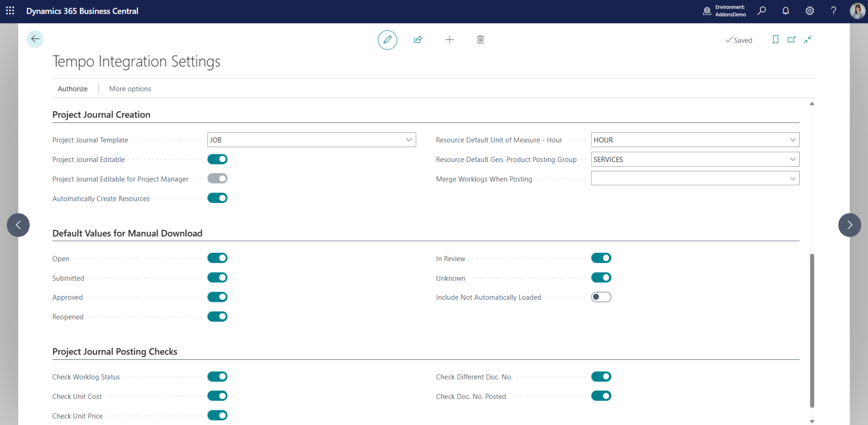This screenshot has height=425, width=868.
Task: Toggle the In Review switch
Action: (601, 258)
